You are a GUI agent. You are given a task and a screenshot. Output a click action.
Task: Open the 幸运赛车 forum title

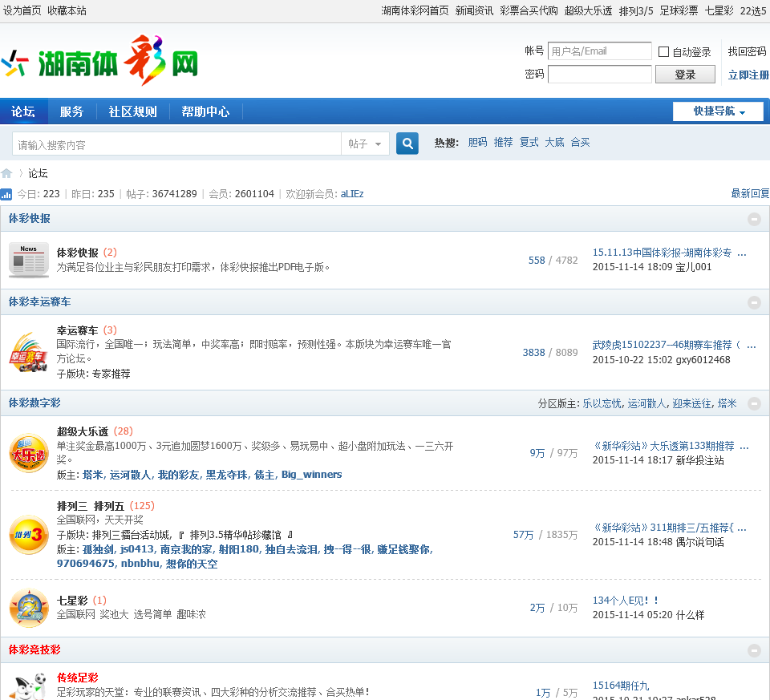coord(78,330)
